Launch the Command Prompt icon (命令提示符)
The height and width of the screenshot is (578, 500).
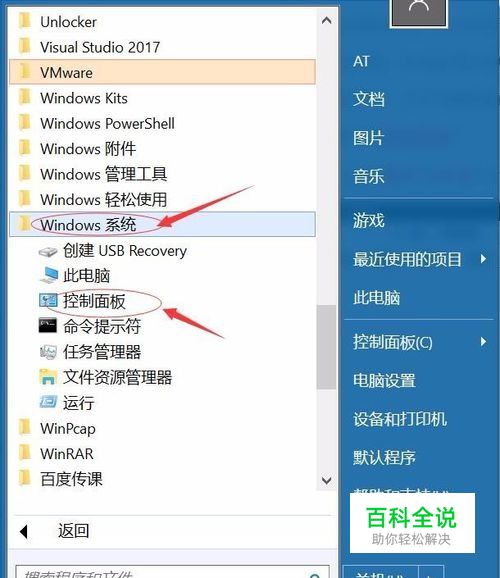(48, 326)
